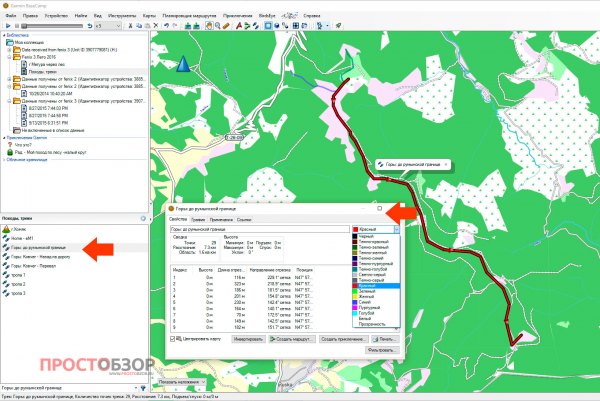Expand the Data received from fenix 3 folder
The width and height of the screenshot is (600, 401).
coord(9,50)
